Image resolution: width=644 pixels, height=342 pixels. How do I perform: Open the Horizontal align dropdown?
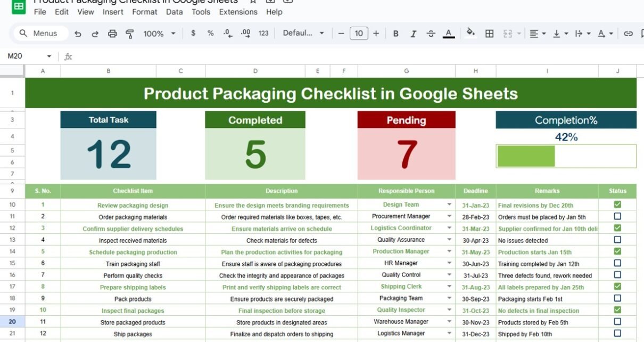point(538,33)
